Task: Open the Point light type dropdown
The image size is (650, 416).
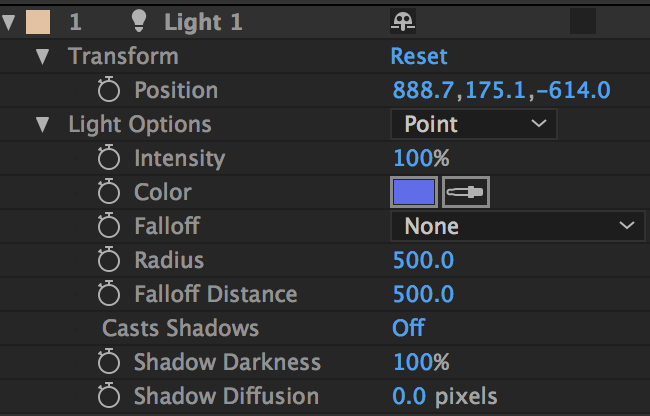Action: click(473, 124)
